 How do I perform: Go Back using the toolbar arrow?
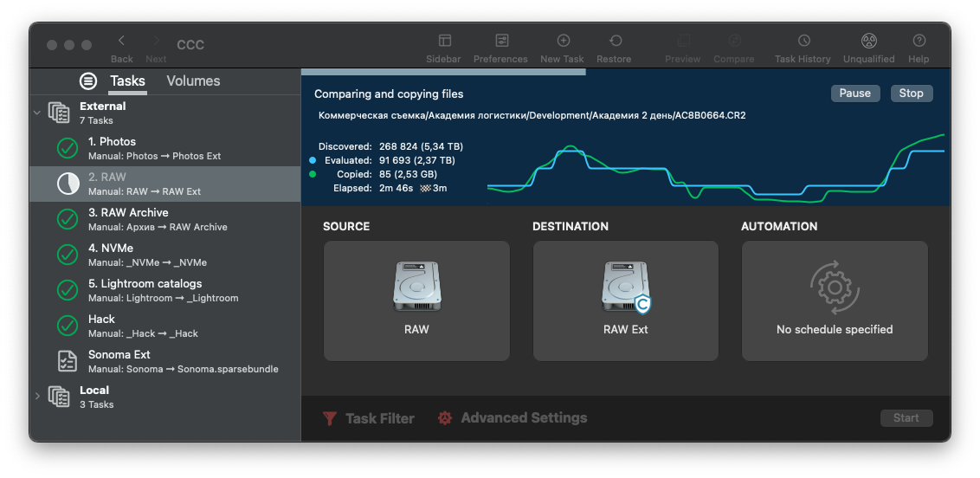click(121, 41)
